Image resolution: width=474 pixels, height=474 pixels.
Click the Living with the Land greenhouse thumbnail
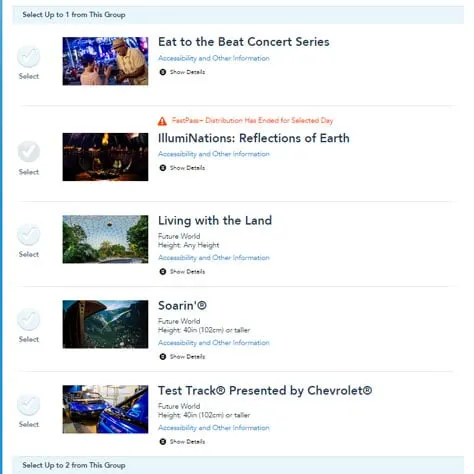[x=105, y=239]
